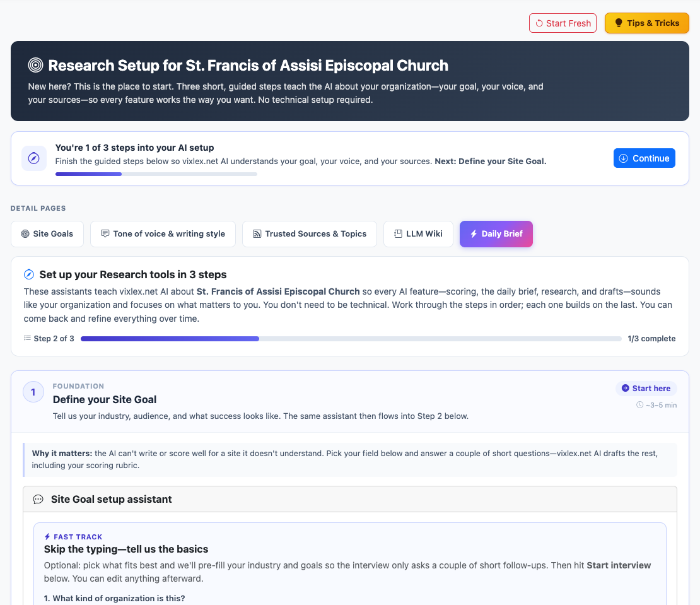Click the refresh arrow icon in Start Fresh

point(539,23)
